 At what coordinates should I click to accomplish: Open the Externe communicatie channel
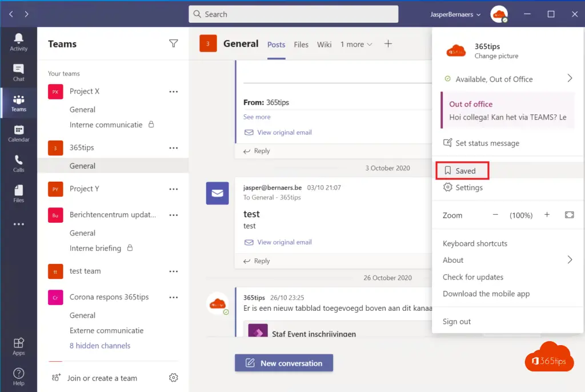tap(106, 330)
